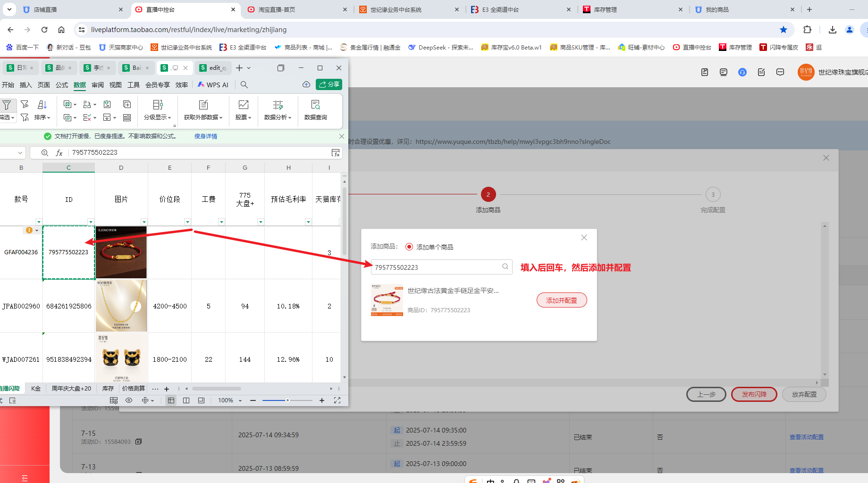Click the search magnifier in product ID field
868x483 pixels.
point(505,266)
